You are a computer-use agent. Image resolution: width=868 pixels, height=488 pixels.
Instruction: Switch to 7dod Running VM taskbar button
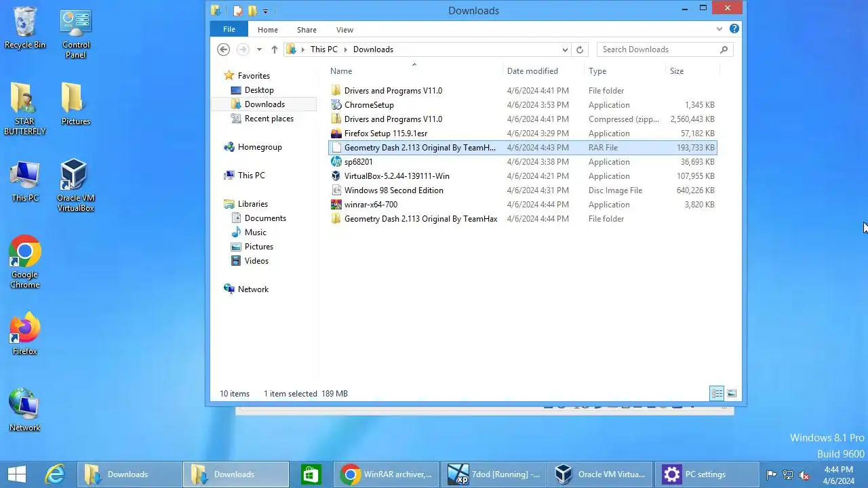pos(494,474)
